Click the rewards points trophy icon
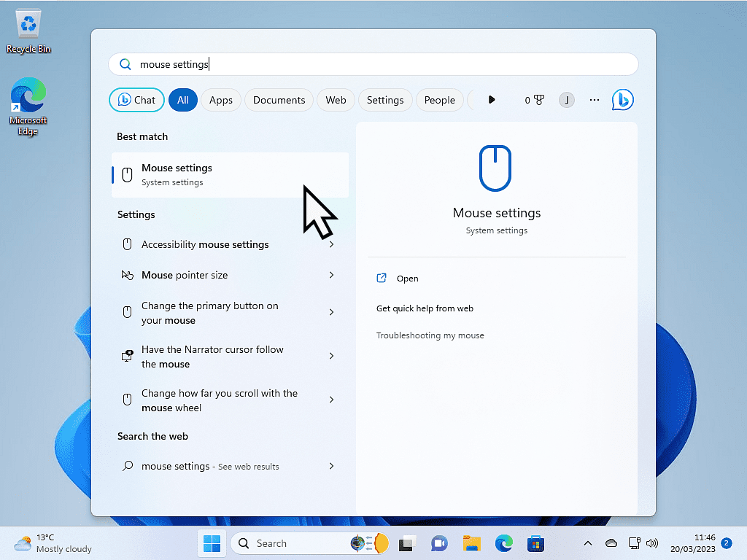 pos(538,100)
